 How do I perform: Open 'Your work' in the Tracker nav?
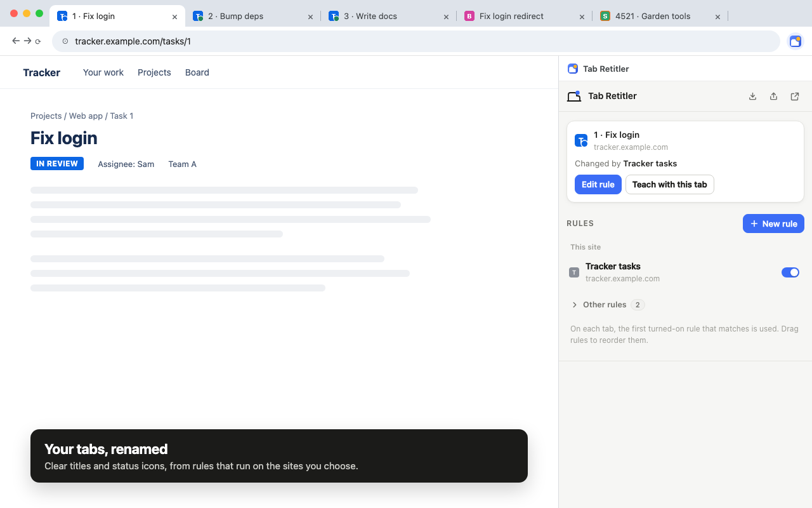click(x=103, y=72)
